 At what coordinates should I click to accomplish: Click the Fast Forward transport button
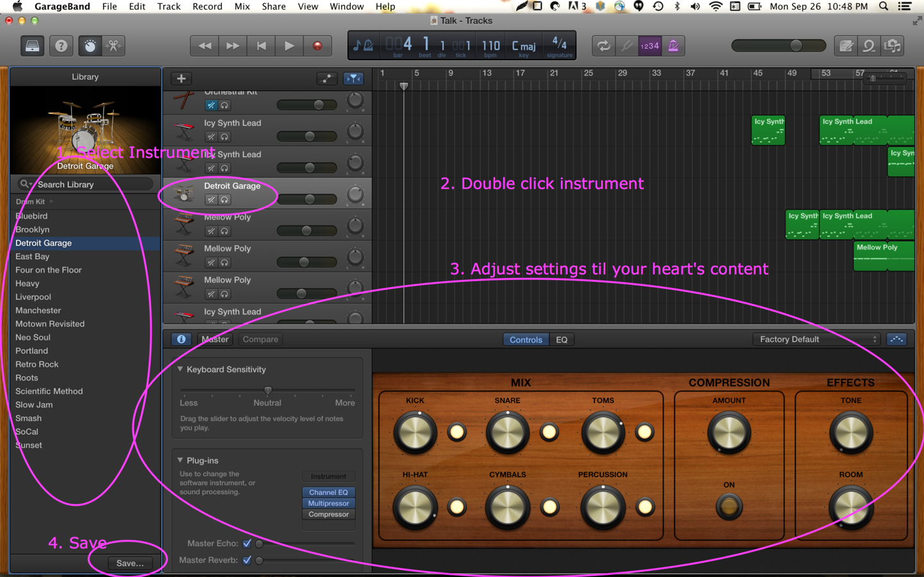click(233, 46)
